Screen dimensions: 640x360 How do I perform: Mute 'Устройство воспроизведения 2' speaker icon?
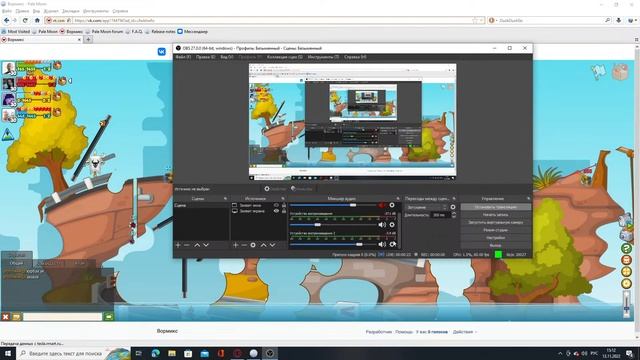pyautogui.click(x=382, y=244)
